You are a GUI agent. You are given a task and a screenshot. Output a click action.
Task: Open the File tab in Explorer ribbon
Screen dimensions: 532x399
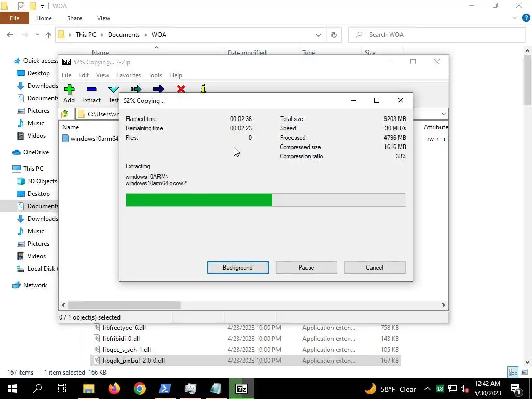coord(14,18)
